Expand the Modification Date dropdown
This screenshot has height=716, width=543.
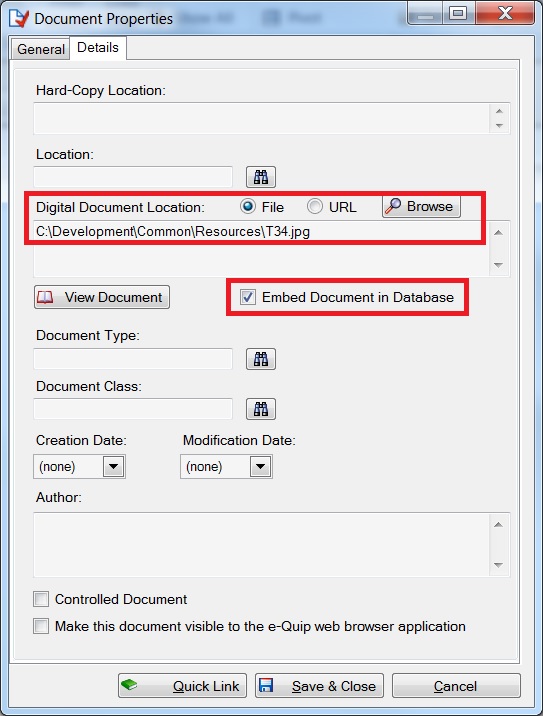(x=260, y=467)
